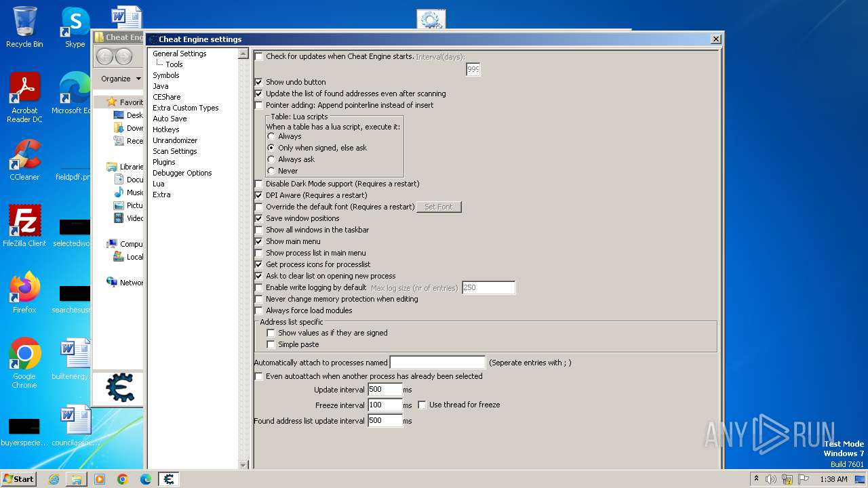Click Explorer forward navigation arrow
The width and height of the screenshot is (868, 488).
[123, 56]
